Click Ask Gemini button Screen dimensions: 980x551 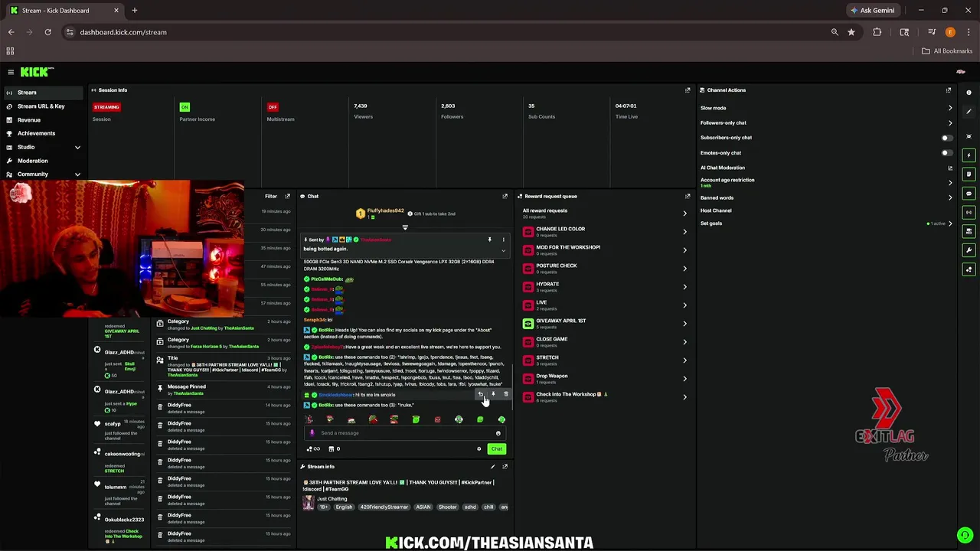click(x=873, y=11)
